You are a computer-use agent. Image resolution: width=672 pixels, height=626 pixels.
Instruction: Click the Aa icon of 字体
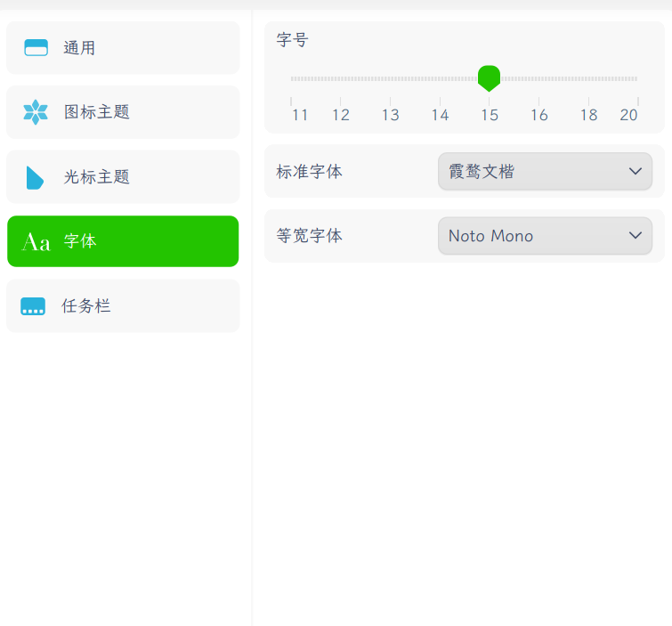coord(36,242)
